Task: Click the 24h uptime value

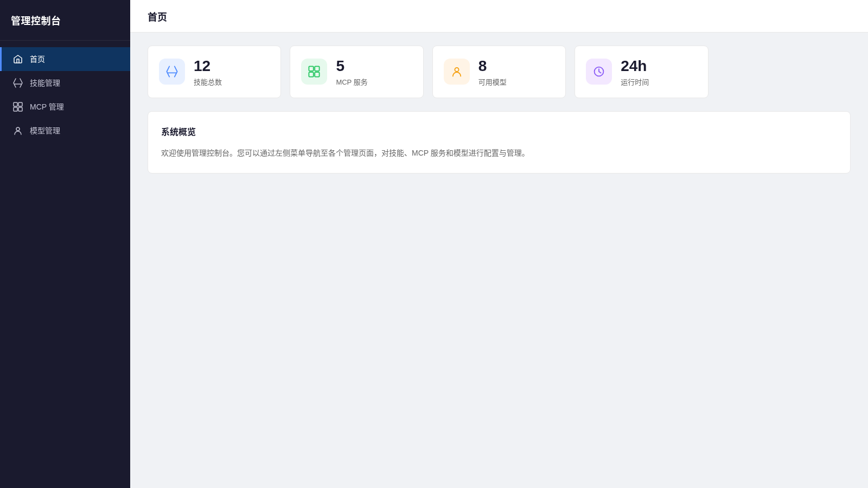Action: [634, 66]
